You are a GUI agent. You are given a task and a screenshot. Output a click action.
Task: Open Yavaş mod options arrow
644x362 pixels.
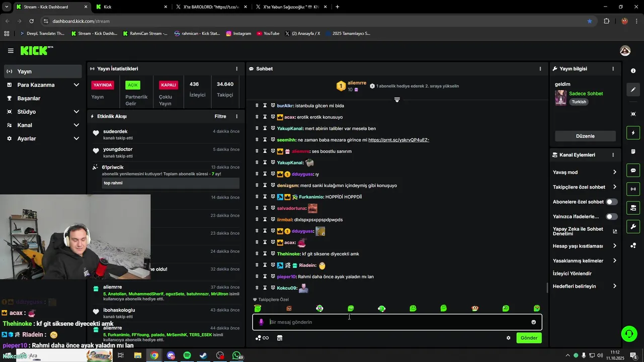pyautogui.click(x=614, y=172)
